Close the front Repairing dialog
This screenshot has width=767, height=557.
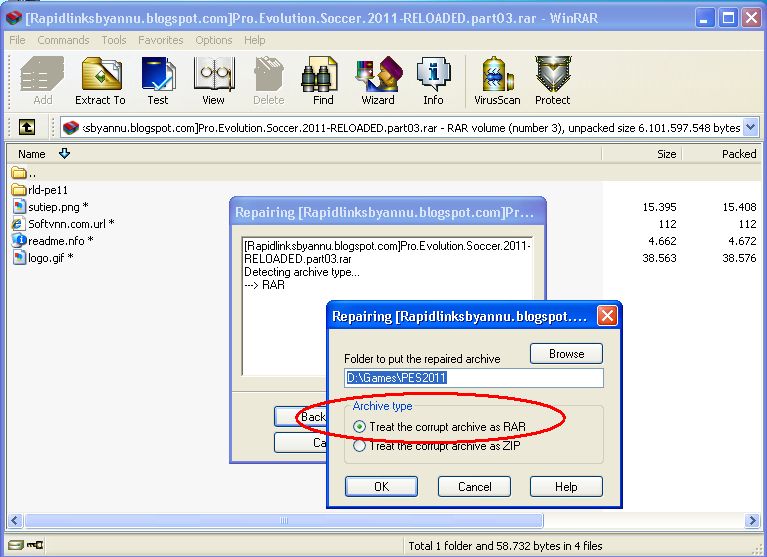tap(607, 316)
